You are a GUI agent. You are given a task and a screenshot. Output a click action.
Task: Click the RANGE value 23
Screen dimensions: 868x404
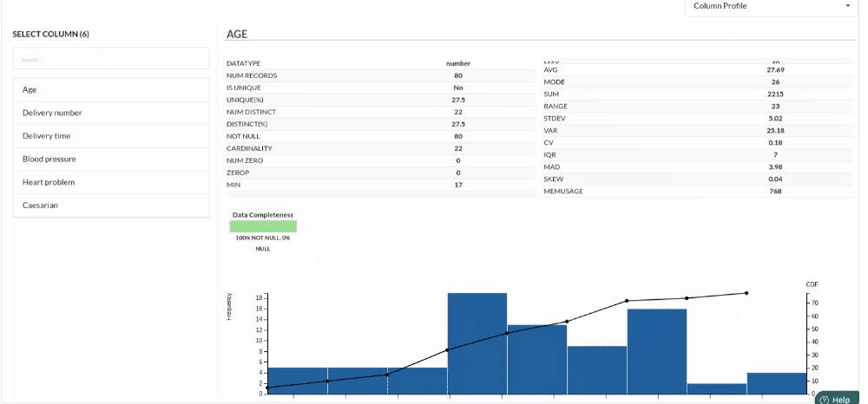pos(775,106)
